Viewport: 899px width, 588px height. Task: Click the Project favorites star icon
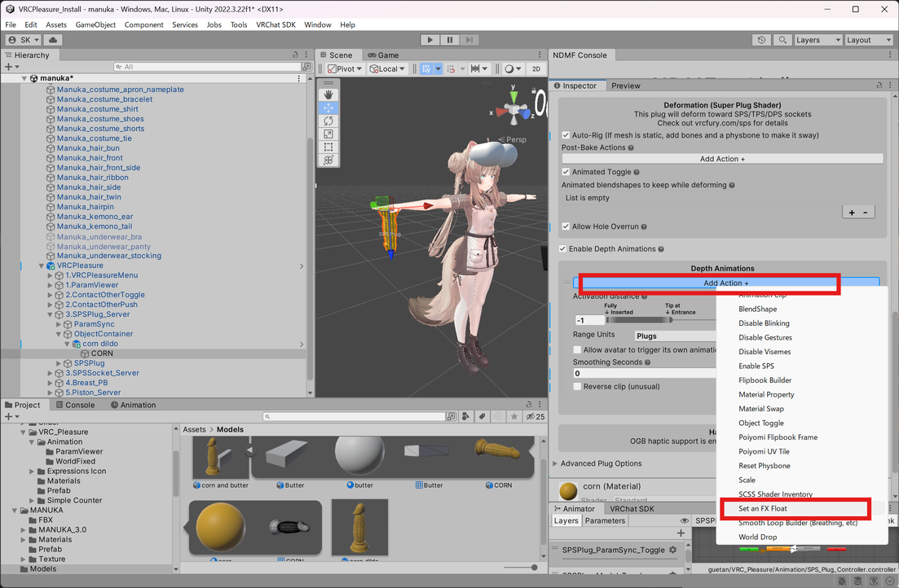click(x=514, y=417)
